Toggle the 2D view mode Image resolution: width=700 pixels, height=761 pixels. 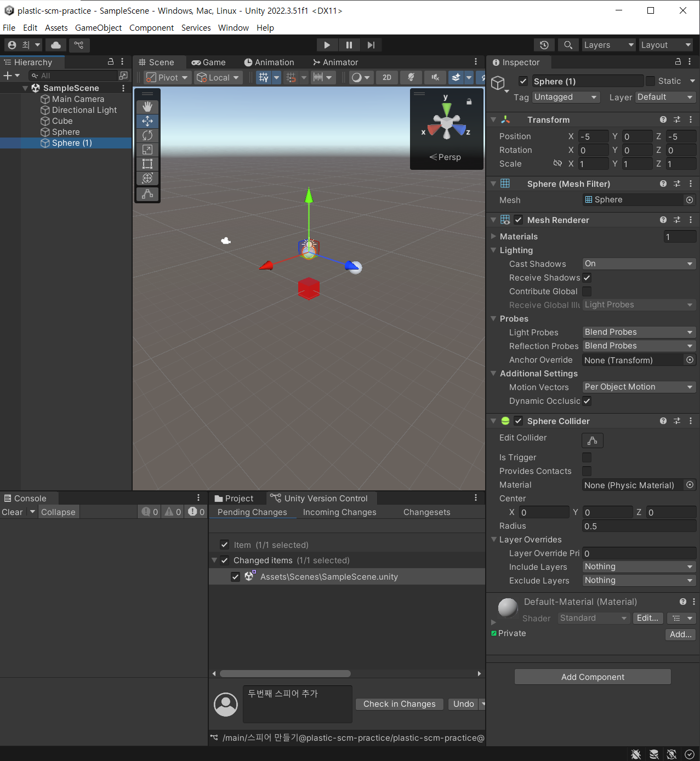coord(387,77)
